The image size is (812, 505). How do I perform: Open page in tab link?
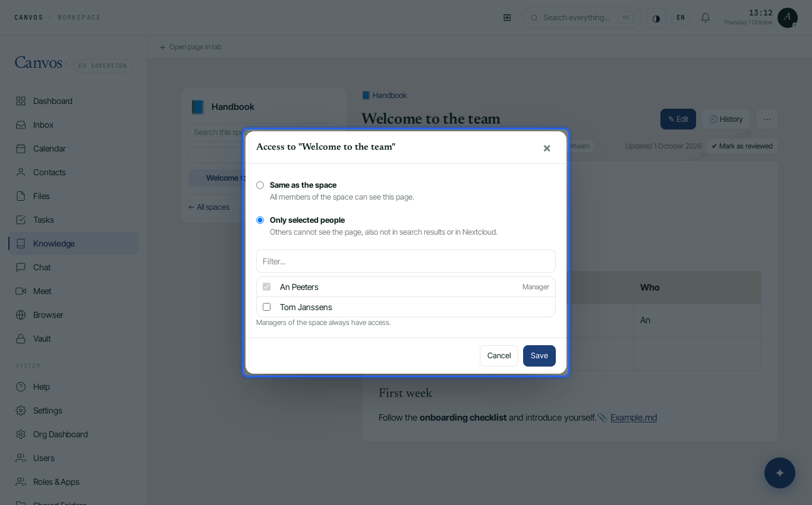click(x=190, y=47)
